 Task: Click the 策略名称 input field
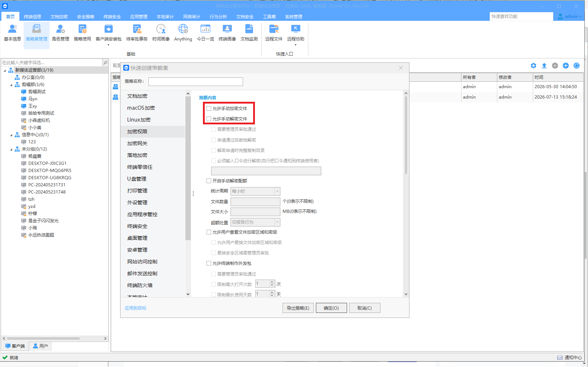point(196,82)
